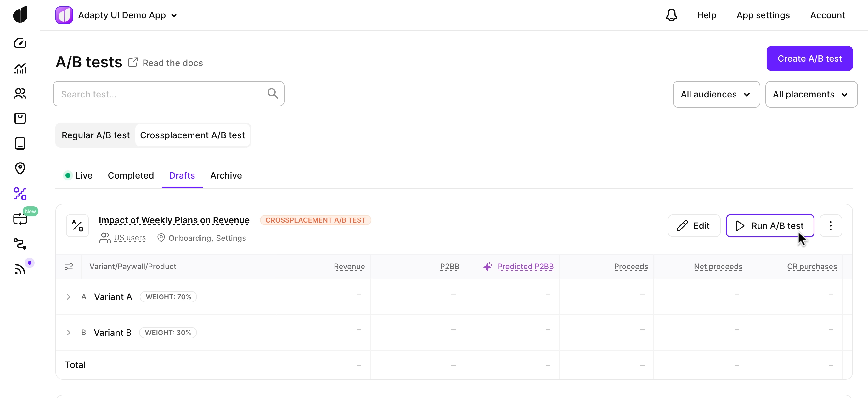868x398 pixels.
Task: Click the table column settings icon
Action: coord(68,266)
